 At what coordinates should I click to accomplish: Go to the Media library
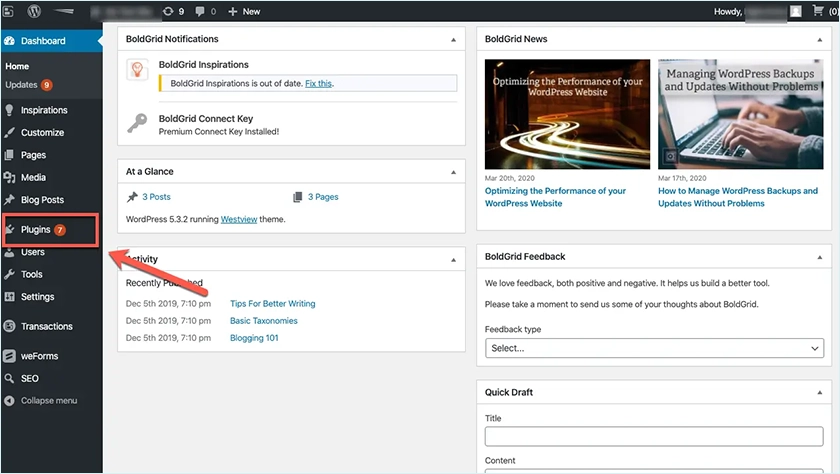tap(33, 177)
